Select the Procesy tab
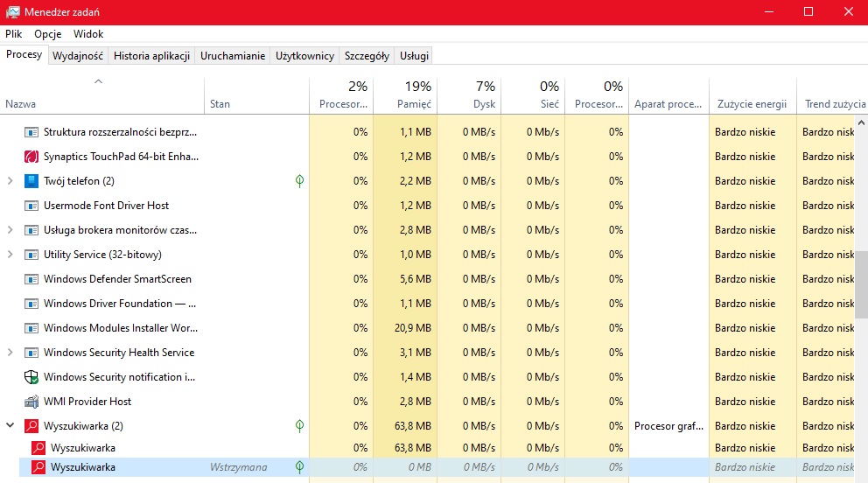The width and height of the screenshot is (868, 483). [24, 54]
